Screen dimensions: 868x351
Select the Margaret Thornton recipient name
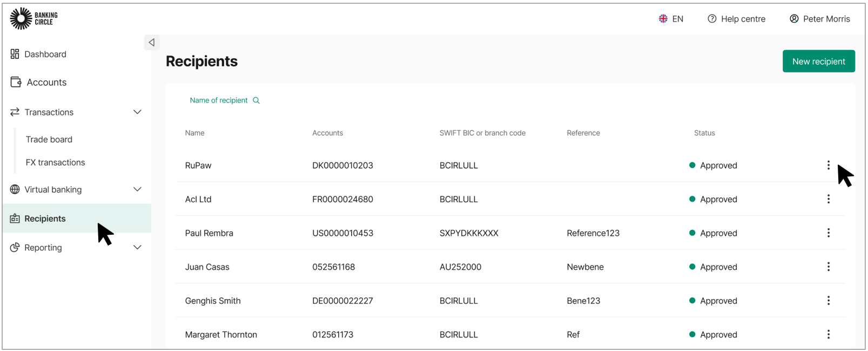pos(221,335)
